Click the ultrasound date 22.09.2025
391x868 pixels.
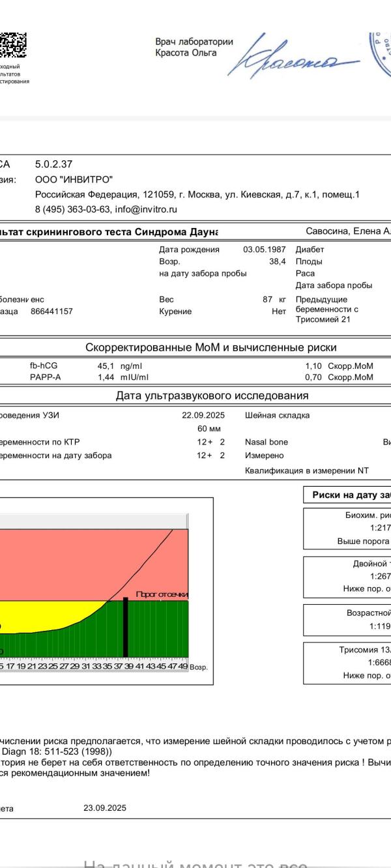coord(203,415)
